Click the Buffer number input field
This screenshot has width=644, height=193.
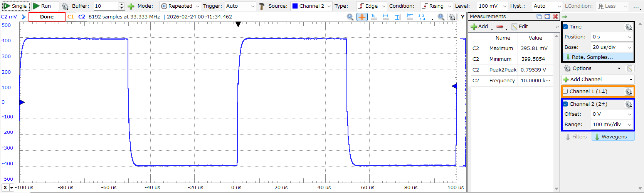(106, 6)
